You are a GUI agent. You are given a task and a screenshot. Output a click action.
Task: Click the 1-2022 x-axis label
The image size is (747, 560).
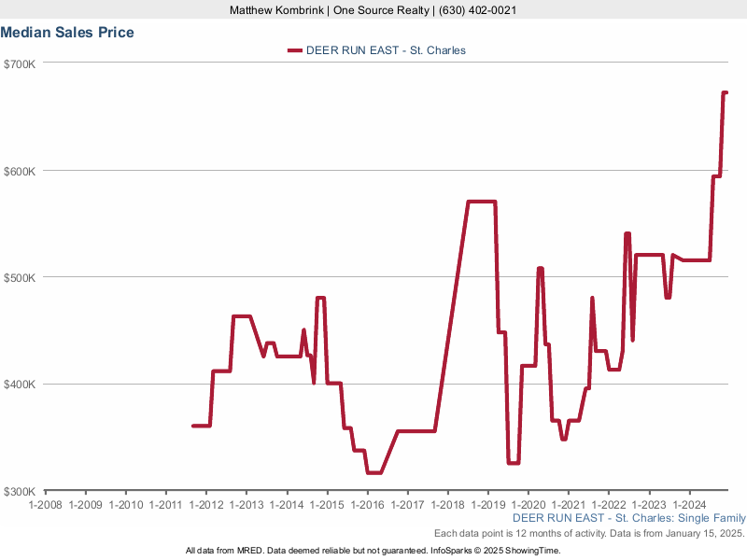(609, 505)
